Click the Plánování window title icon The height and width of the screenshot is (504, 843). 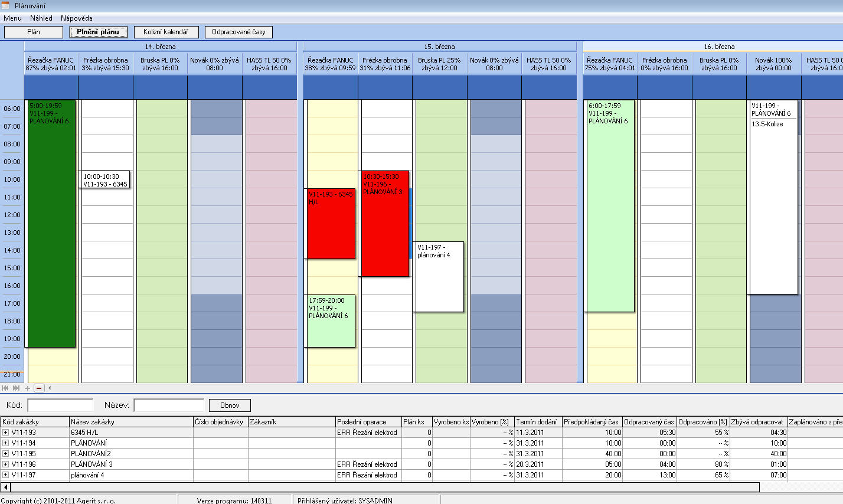pyautogui.click(x=6, y=5)
